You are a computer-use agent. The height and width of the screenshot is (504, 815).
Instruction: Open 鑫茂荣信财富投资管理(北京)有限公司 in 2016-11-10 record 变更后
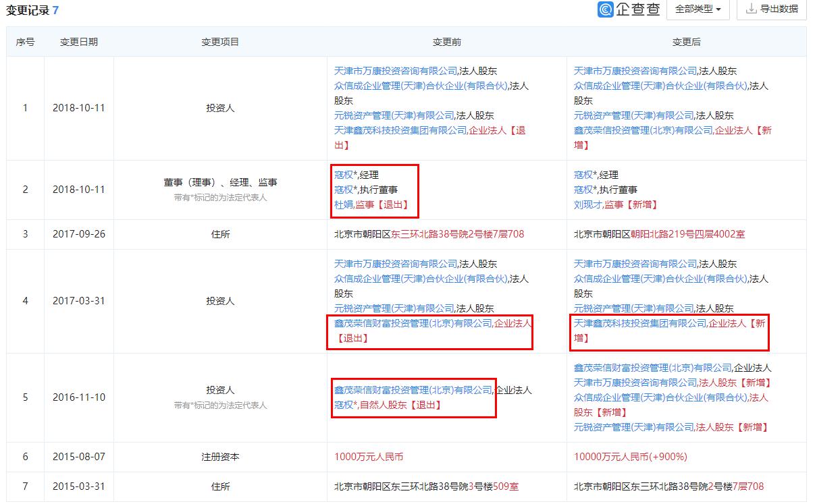[653, 368]
